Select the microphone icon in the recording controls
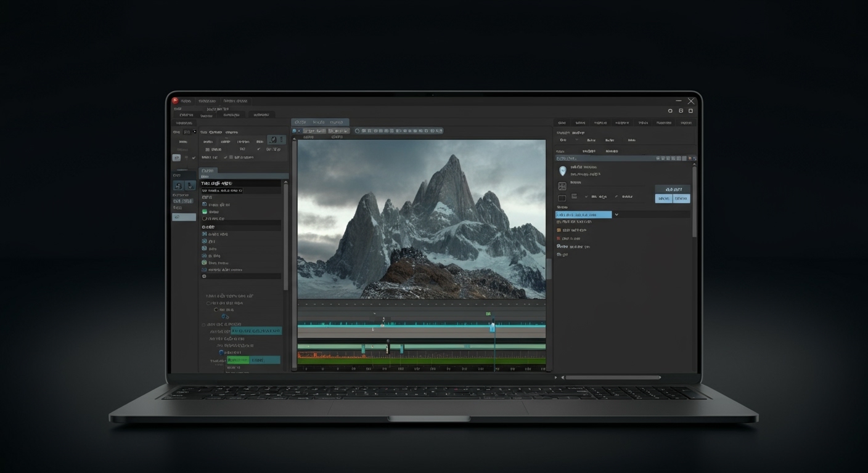This screenshot has width=868, height=473. pyautogui.click(x=177, y=185)
